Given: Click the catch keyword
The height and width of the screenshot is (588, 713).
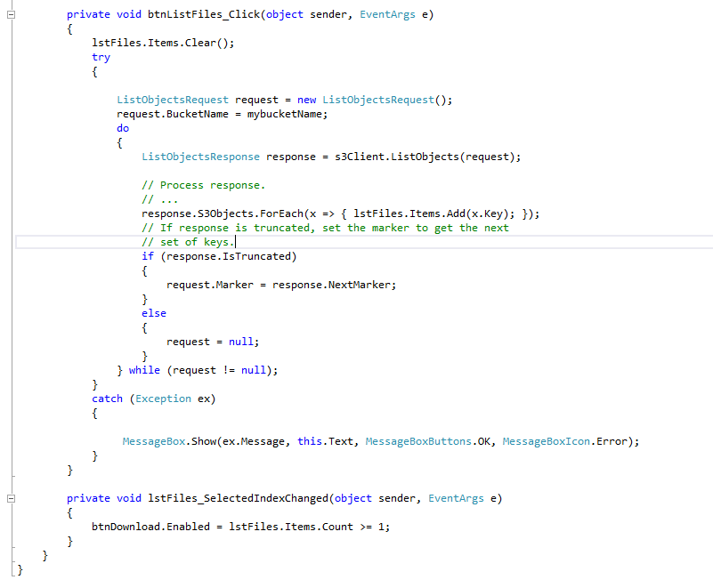Looking at the screenshot, I should click(x=108, y=399).
